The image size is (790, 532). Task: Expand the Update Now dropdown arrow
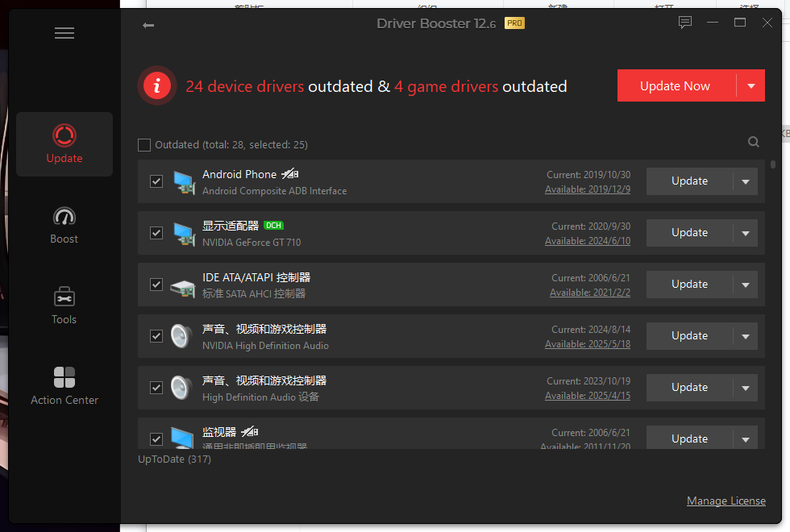tap(751, 85)
